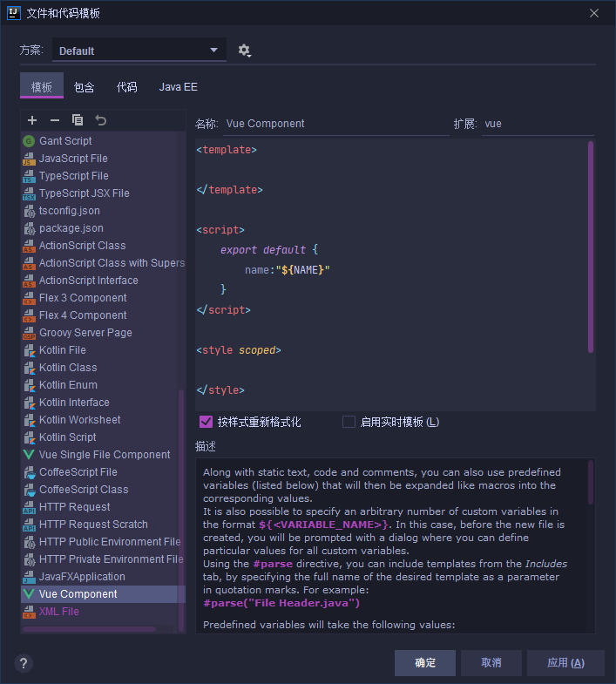Viewport: 616px width, 684px height.
Task: Click the 取消 button
Action: [x=491, y=662]
